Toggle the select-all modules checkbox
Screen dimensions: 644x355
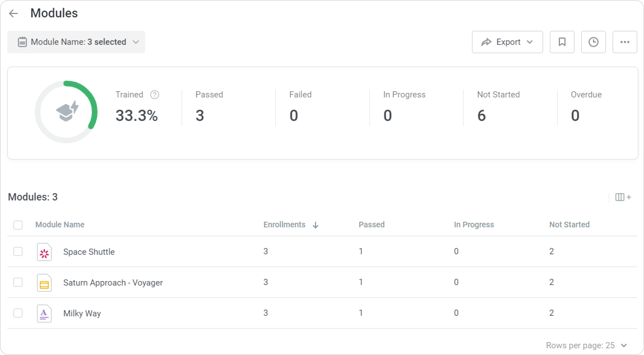pos(18,225)
